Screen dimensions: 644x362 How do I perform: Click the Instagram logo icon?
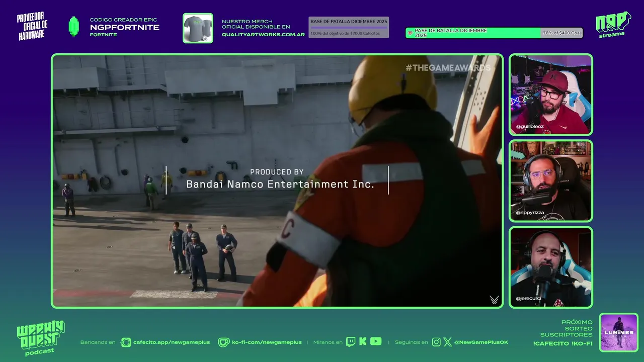tap(436, 342)
